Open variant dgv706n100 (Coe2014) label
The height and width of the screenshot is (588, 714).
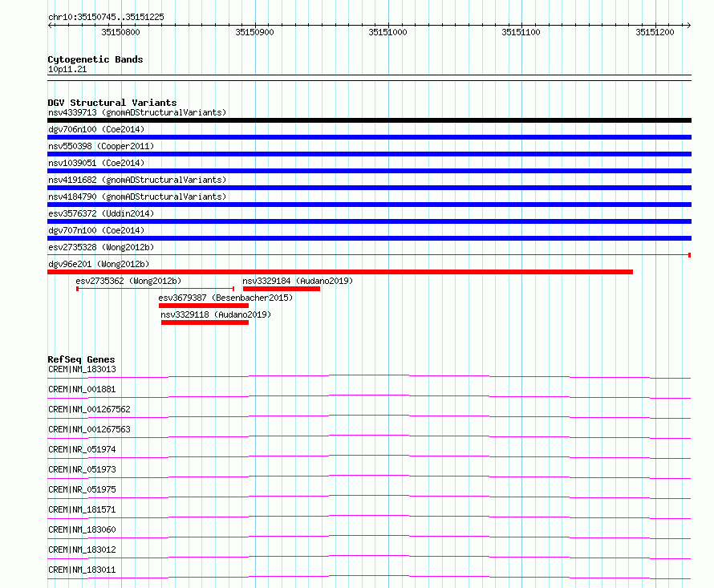[96, 129]
